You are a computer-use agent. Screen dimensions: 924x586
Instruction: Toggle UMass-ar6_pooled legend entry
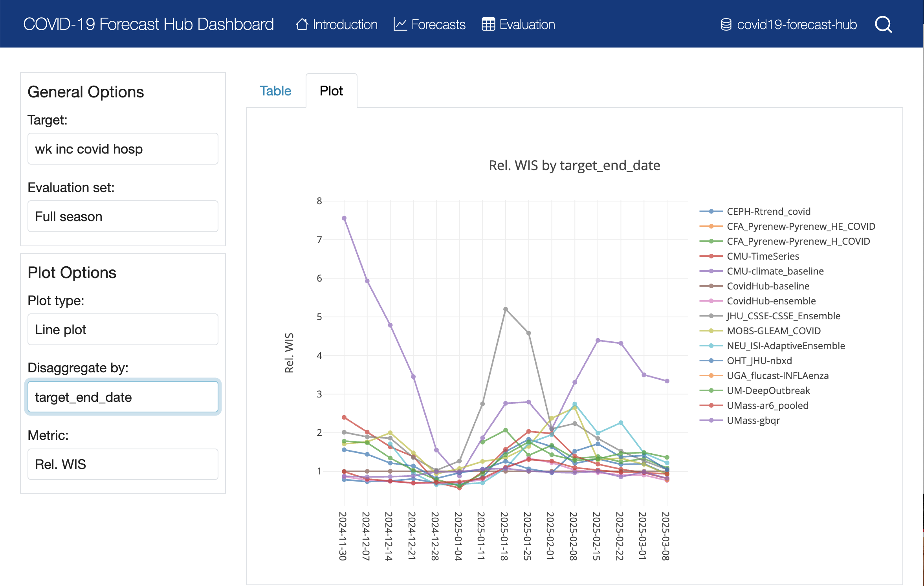(754, 405)
